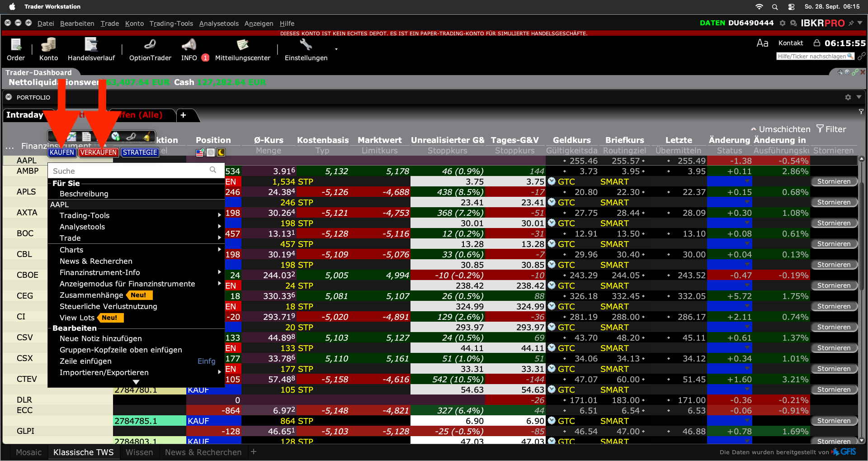Image resolution: width=868 pixels, height=461 pixels.
Task: Click the Konto toolbar icon
Action: 48,50
